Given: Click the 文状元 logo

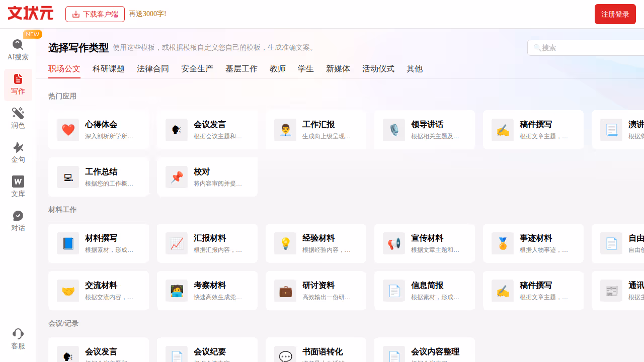Looking at the screenshot, I should coord(31,13).
